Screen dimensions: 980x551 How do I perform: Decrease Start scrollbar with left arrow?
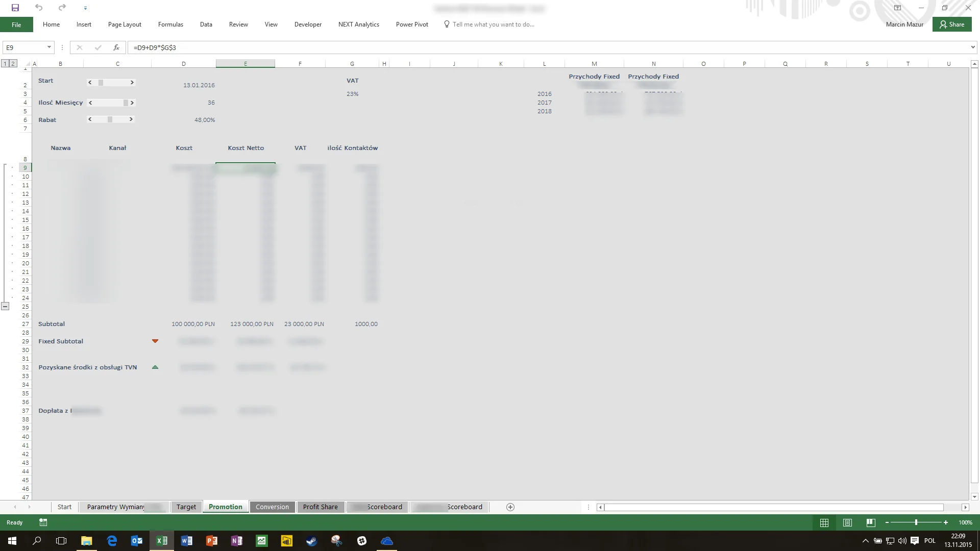(90, 82)
